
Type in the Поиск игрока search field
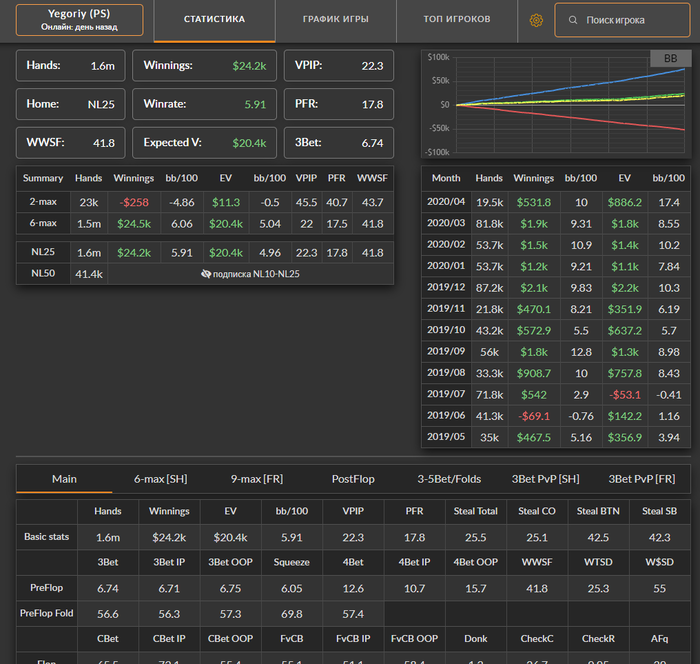630,20
